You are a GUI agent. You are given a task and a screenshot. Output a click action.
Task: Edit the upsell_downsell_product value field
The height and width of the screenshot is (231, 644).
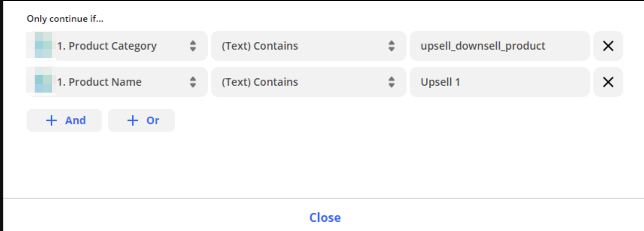pos(500,46)
